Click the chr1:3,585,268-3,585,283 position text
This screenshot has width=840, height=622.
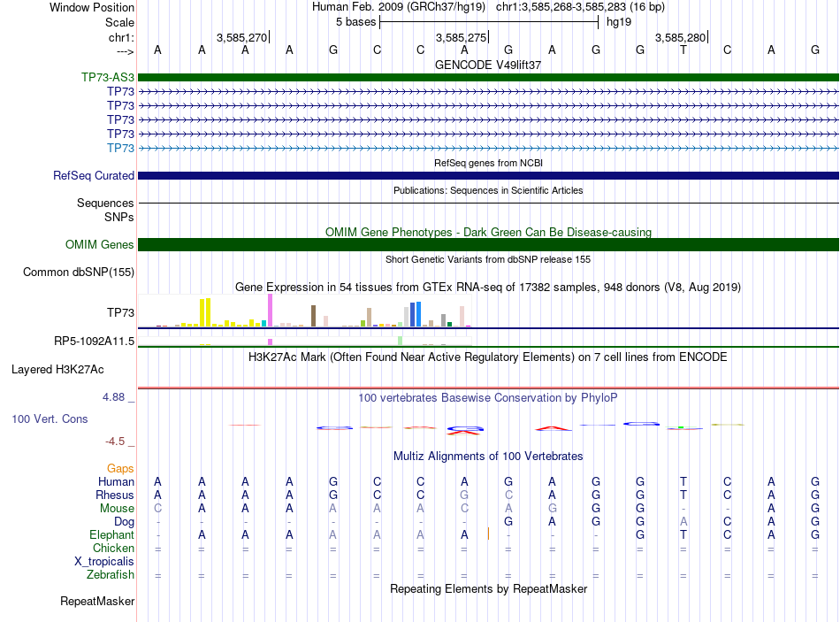[x=580, y=7]
